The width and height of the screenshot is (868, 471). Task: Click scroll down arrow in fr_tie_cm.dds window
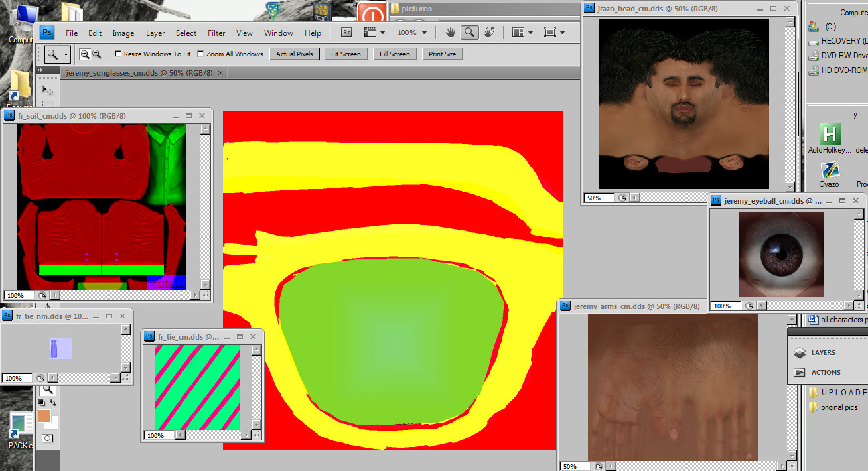pos(256,425)
